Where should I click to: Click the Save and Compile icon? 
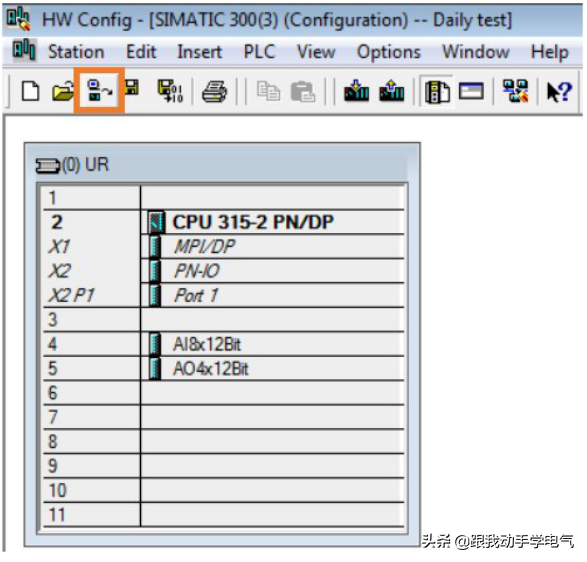click(170, 91)
